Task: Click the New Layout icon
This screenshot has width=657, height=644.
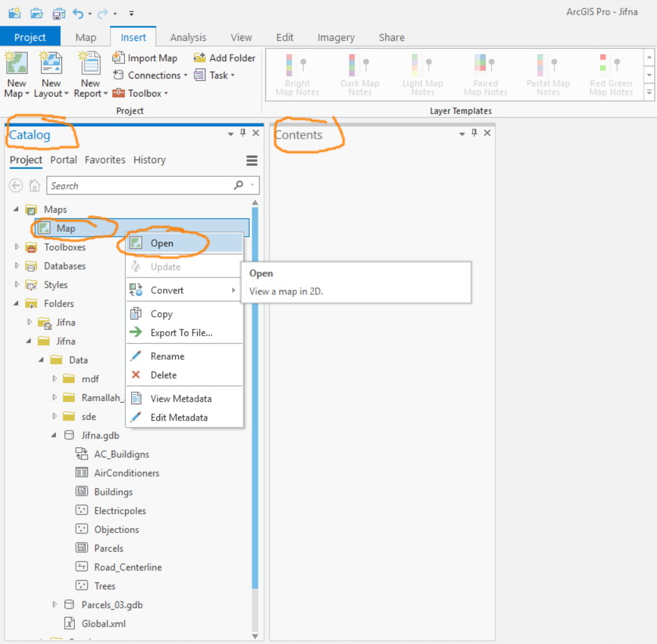Action: coord(51,63)
